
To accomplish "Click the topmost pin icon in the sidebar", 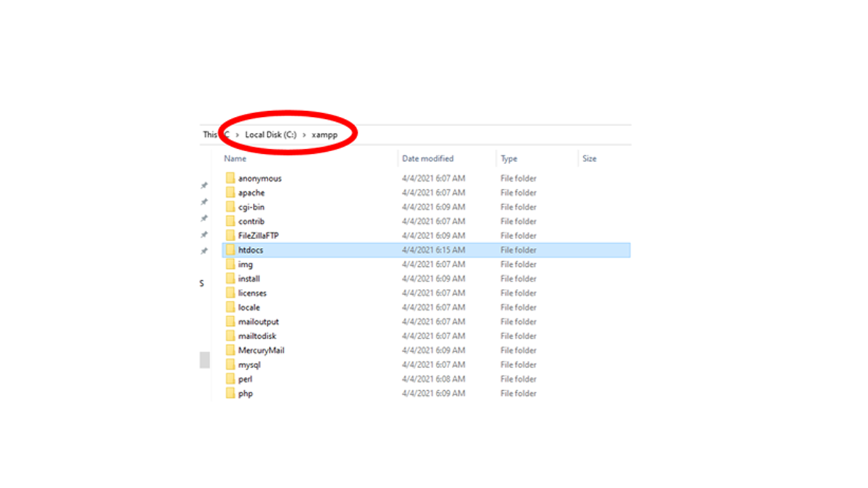I will coord(204,186).
